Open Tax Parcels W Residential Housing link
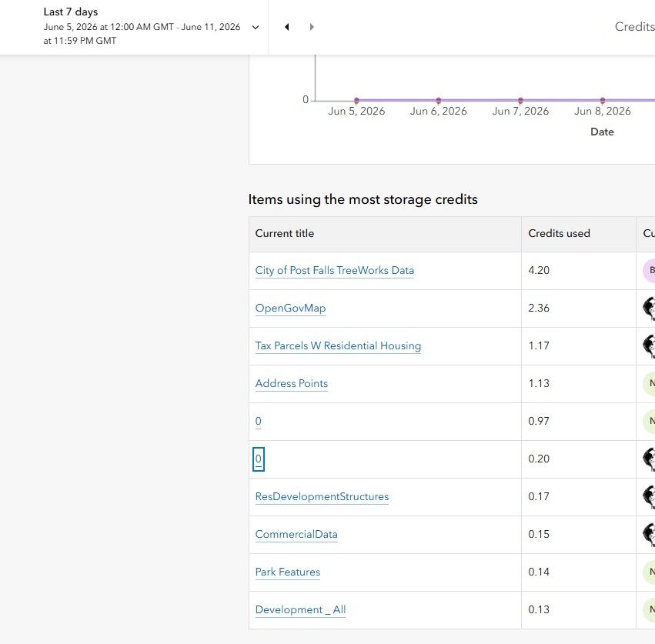The height and width of the screenshot is (644, 655). point(338,345)
